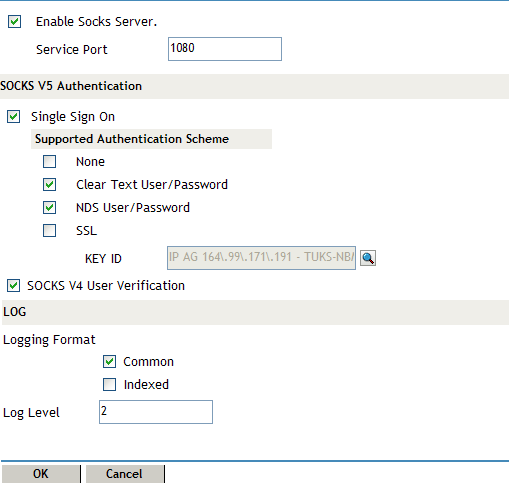
Task: Confirm settings with the OK button
Action: click(41, 474)
